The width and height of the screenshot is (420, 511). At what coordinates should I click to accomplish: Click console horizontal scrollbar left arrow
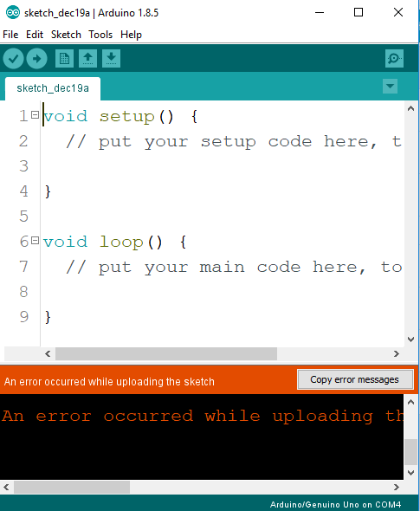tap(6, 488)
